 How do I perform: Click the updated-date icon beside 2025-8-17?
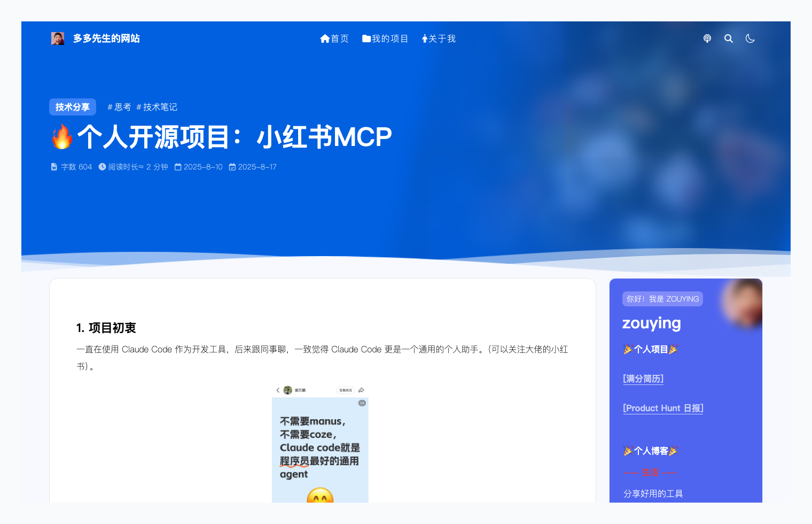[232, 167]
